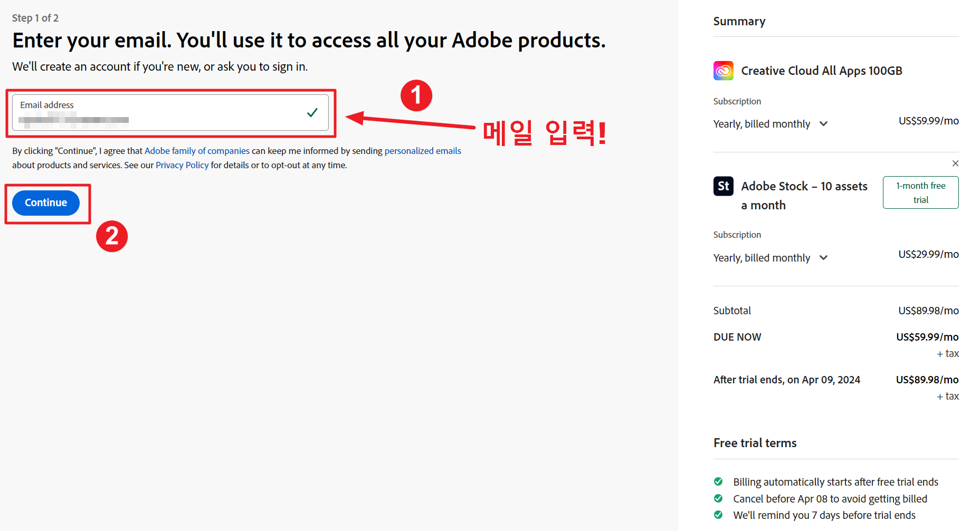The image size is (980, 531).
Task: Click the Adobe Stock St icon
Action: [724, 186]
